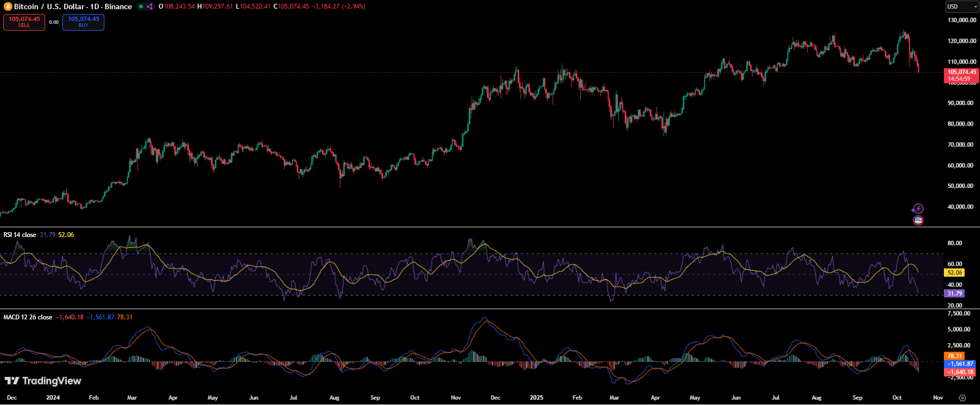Viewport: 980px width, 405px height.
Task: Click the SELL 105,074.45 button
Action: tap(24, 22)
